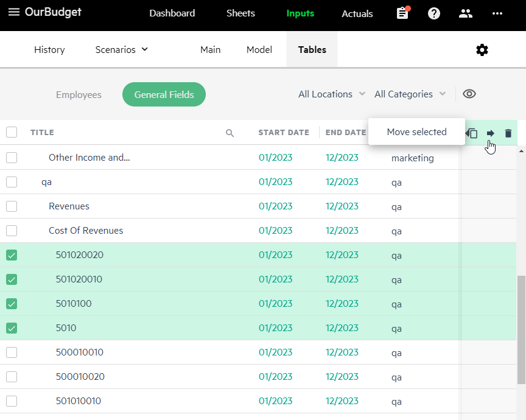Click the 501010010 row title
526x420 pixels.
point(79,401)
